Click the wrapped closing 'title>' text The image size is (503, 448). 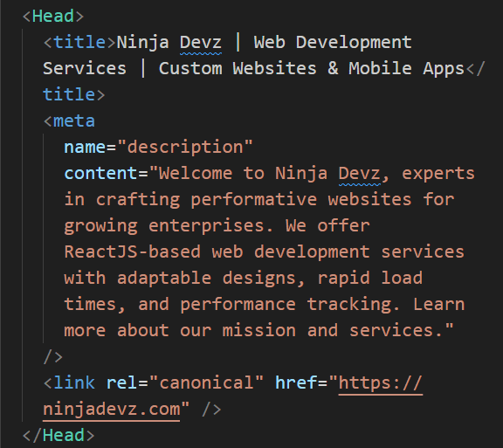[73, 94]
